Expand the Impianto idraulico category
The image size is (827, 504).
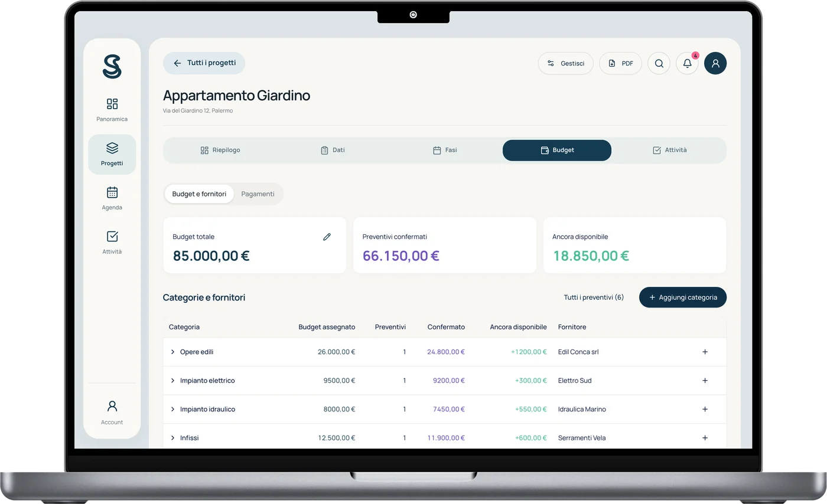[172, 409]
